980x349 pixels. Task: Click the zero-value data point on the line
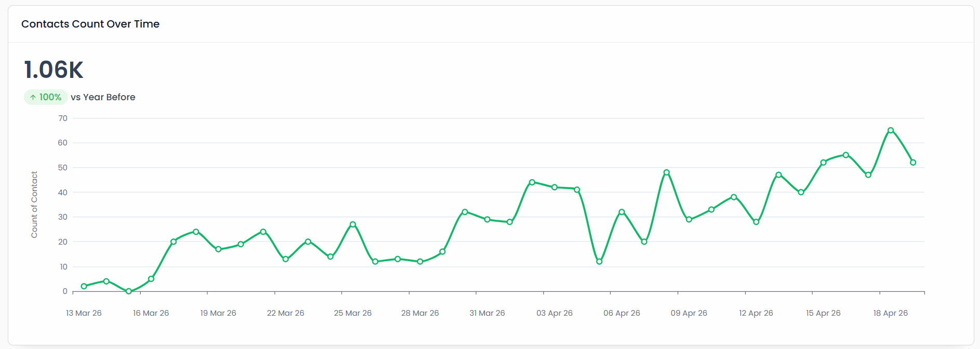click(x=129, y=291)
